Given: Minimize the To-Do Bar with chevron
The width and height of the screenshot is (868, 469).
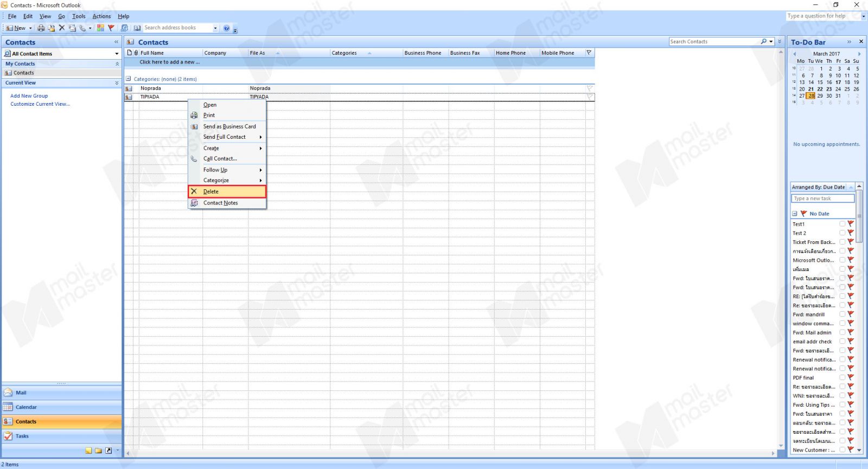Looking at the screenshot, I should [x=849, y=42].
